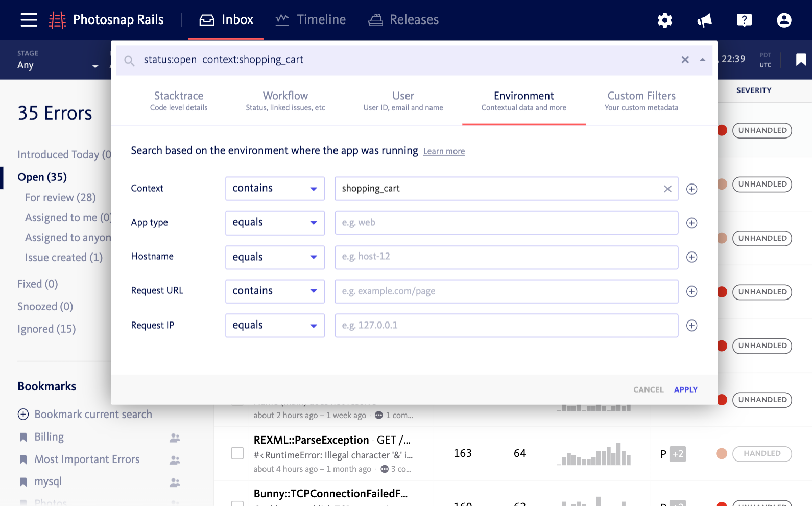Open the user account avatar icon
The width and height of the screenshot is (812, 506).
point(784,20)
